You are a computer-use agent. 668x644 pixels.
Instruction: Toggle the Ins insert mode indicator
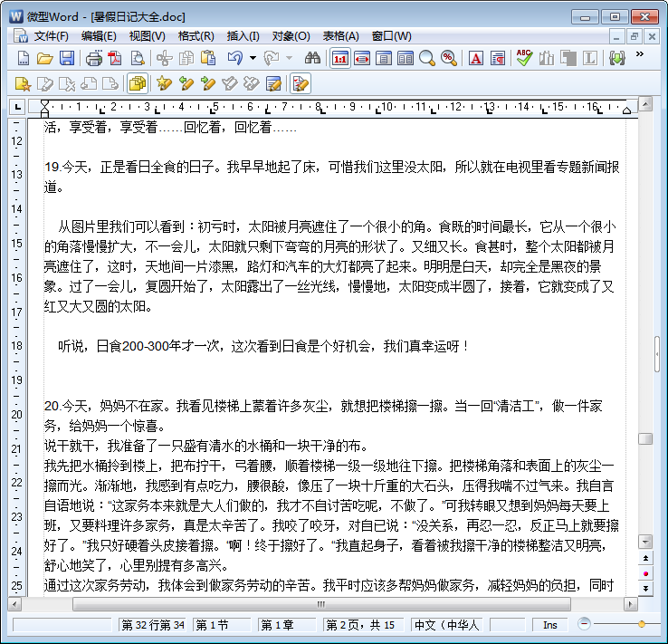pos(550,625)
